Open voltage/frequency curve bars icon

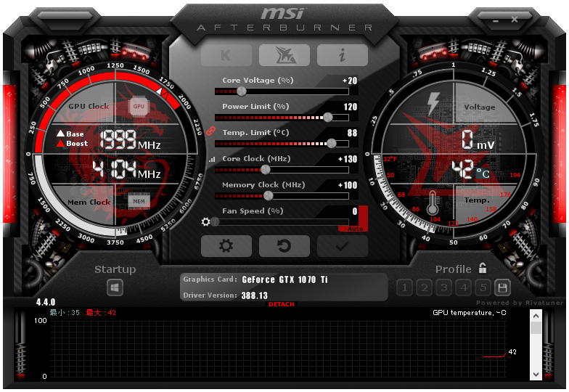click(212, 160)
